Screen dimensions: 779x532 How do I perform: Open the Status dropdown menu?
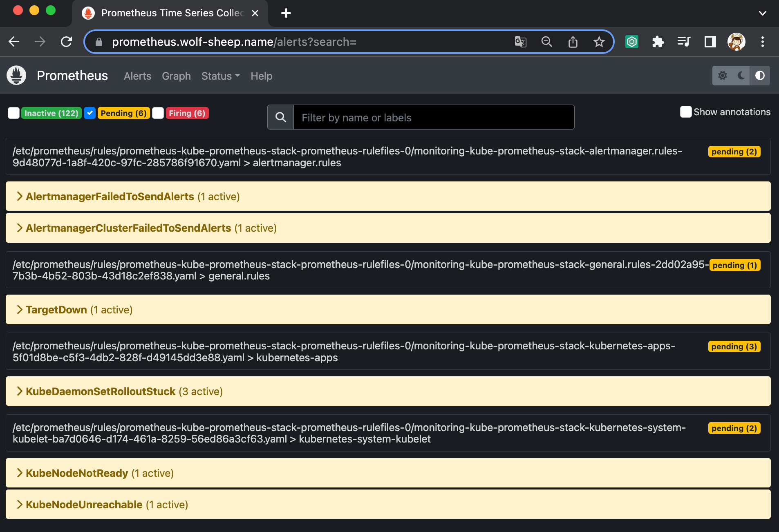click(x=221, y=76)
